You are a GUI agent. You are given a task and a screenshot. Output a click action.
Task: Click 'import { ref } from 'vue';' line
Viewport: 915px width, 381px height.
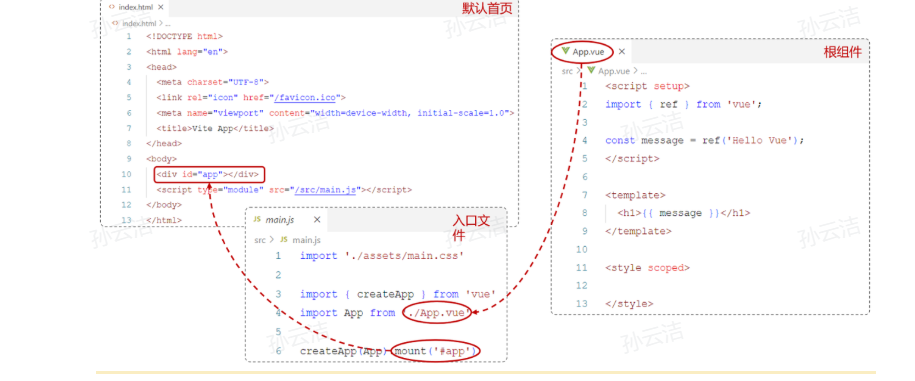pos(684,104)
